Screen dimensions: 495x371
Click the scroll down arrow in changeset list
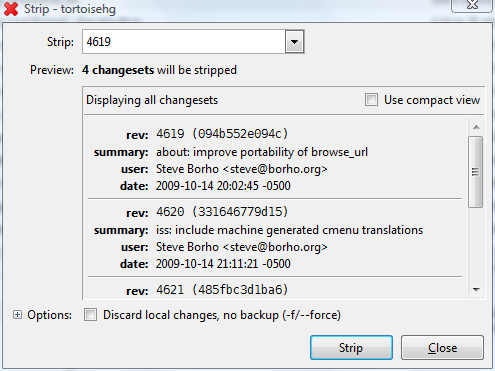pyautogui.click(x=476, y=290)
